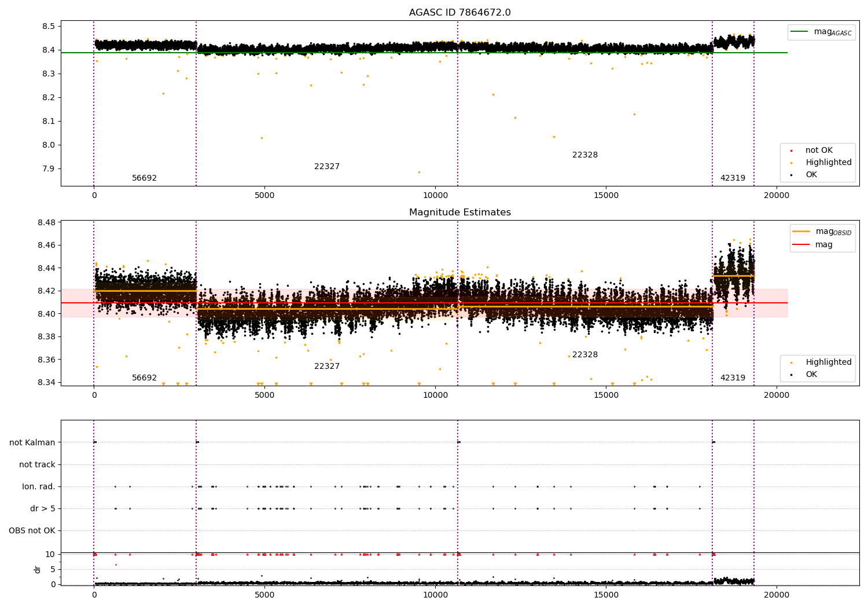This screenshot has width=868, height=608.
Task: Click OBSID label 22327 in Magnitude Estimates plot
Action: (327, 367)
